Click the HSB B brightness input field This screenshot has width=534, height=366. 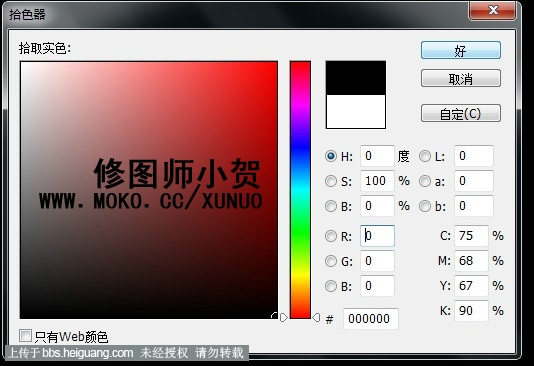(x=377, y=206)
